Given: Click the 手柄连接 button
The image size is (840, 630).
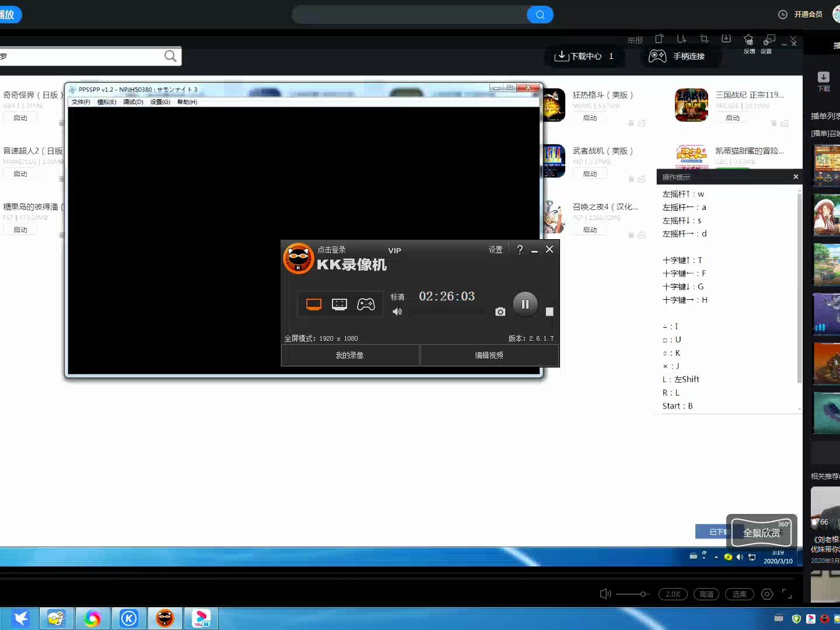Looking at the screenshot, I should click(681, 56).
